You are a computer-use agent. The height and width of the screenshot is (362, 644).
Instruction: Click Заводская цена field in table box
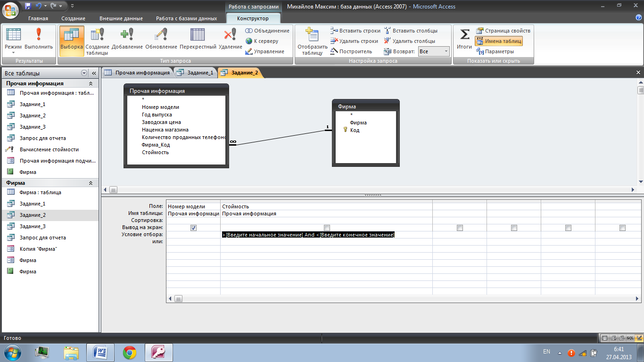click(x=161, y=122)
